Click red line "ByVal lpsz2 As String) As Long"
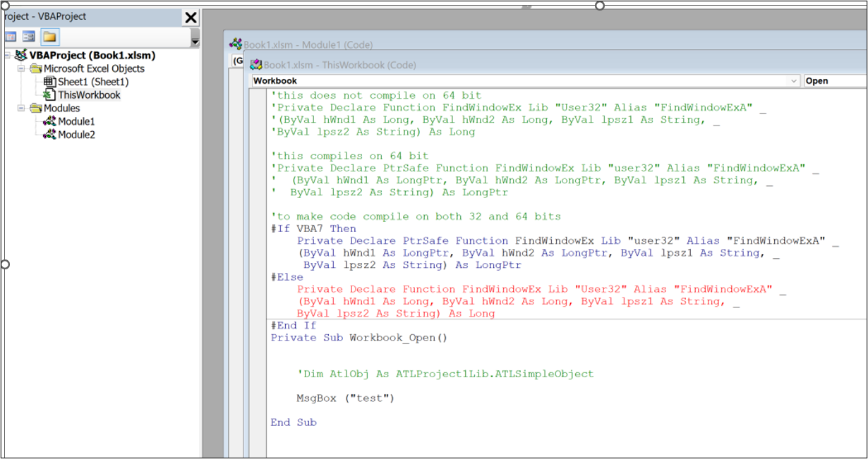 (x=396, y=313)
